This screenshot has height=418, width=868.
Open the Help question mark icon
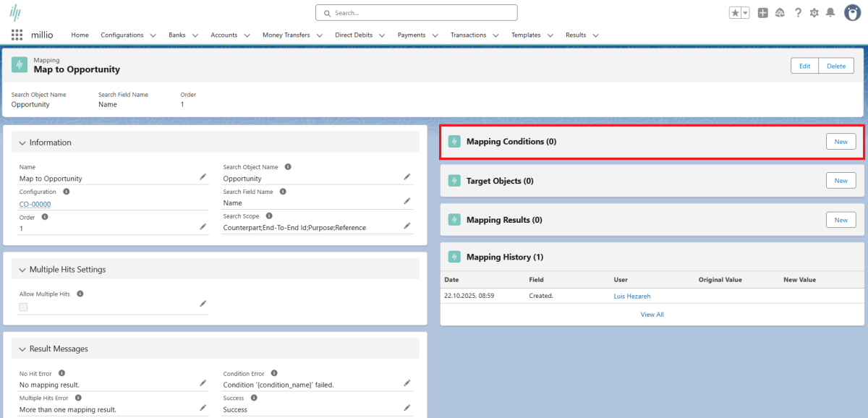coord(798,13)
